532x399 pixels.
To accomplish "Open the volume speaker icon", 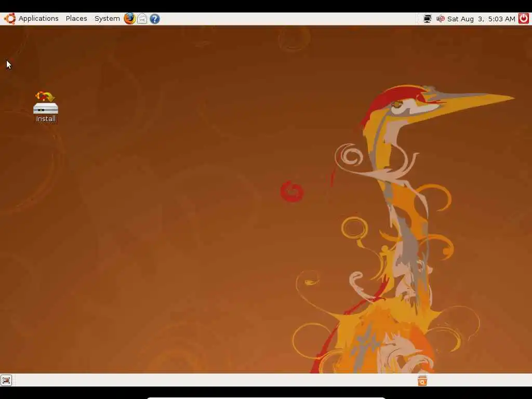I will (441, 19).
